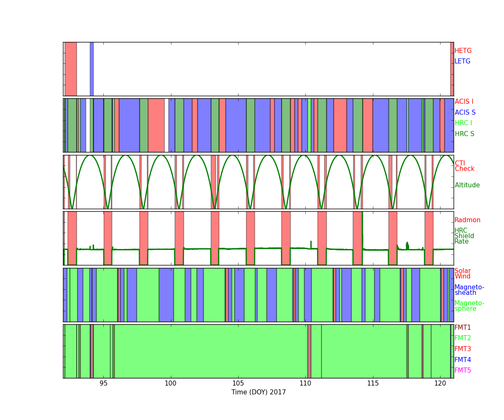The height and width of the screenshot is (420, 504).
Task: Click the Radmon legend label
Action: 467,220
